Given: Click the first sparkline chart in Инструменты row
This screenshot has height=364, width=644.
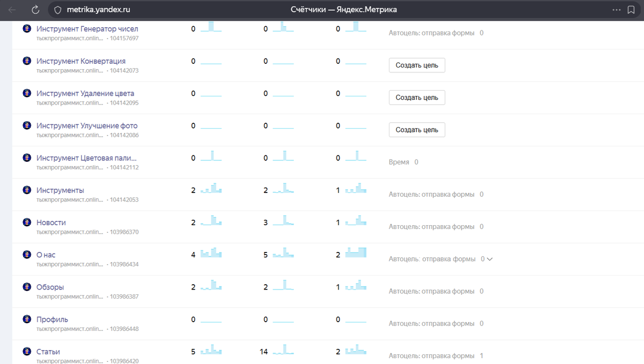Looking at the screenshot, I should (x=211, y=188).
